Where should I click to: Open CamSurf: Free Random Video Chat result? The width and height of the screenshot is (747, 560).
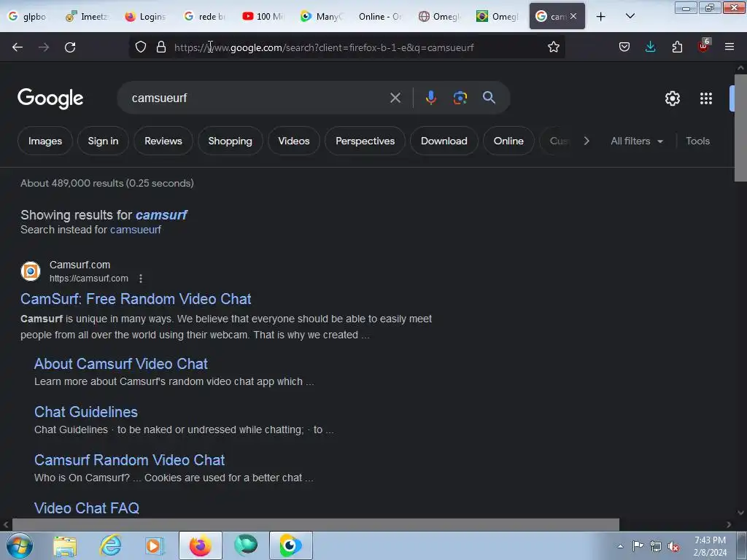point(136,299)
